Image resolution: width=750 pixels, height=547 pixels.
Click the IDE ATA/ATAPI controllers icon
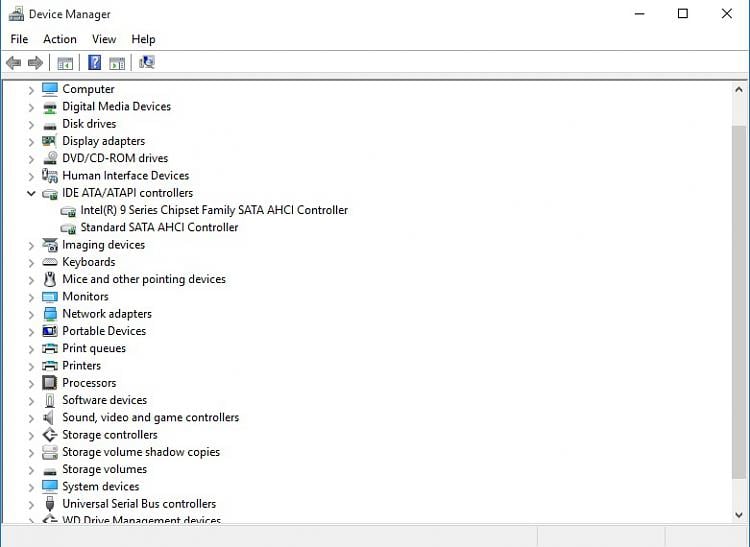point(50,193)
